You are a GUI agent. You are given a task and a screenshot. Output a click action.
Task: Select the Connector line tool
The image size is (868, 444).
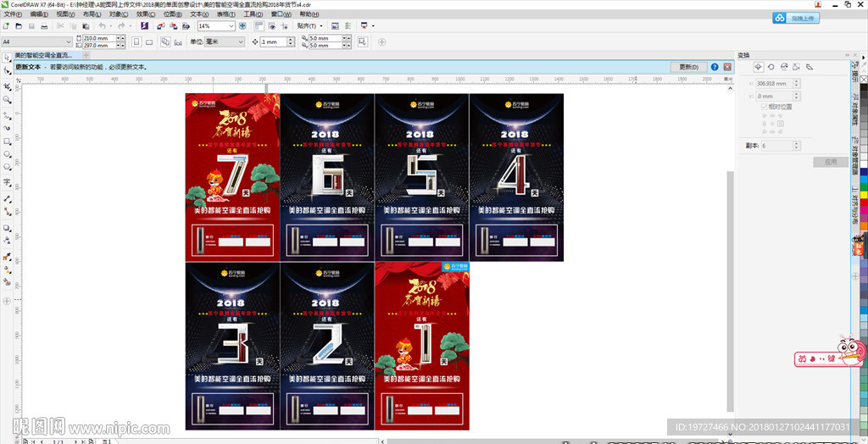pos(7,212)
